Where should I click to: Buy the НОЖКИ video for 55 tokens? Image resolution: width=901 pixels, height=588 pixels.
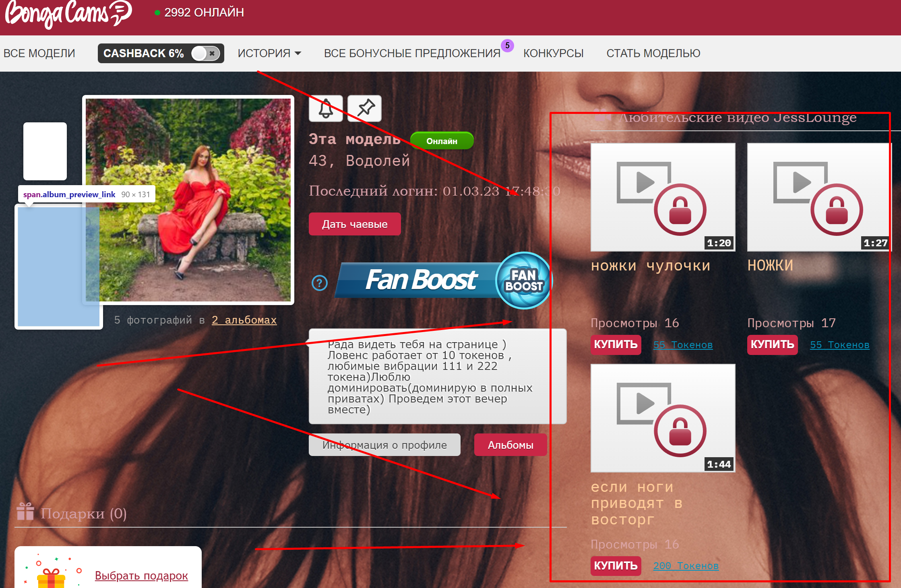click(x=772, y=345)
